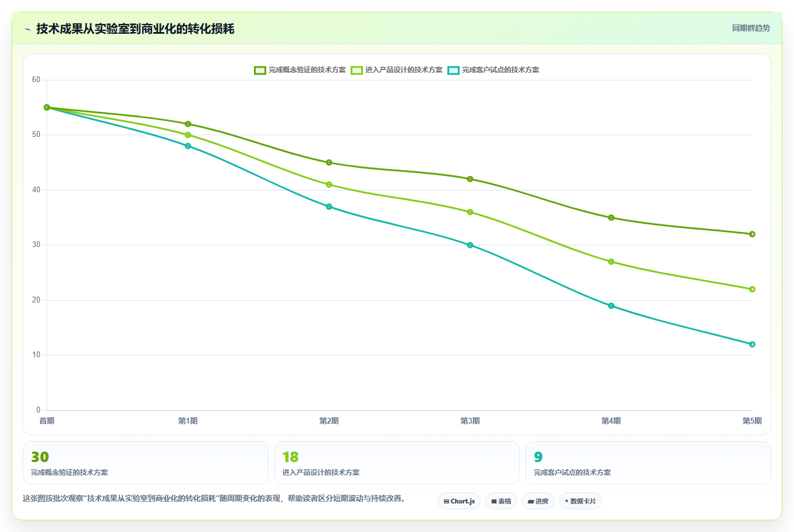This screenshot has width=794, height=532.
Task: Click teal data point at 第3期
Action: [x=470, y=245]
